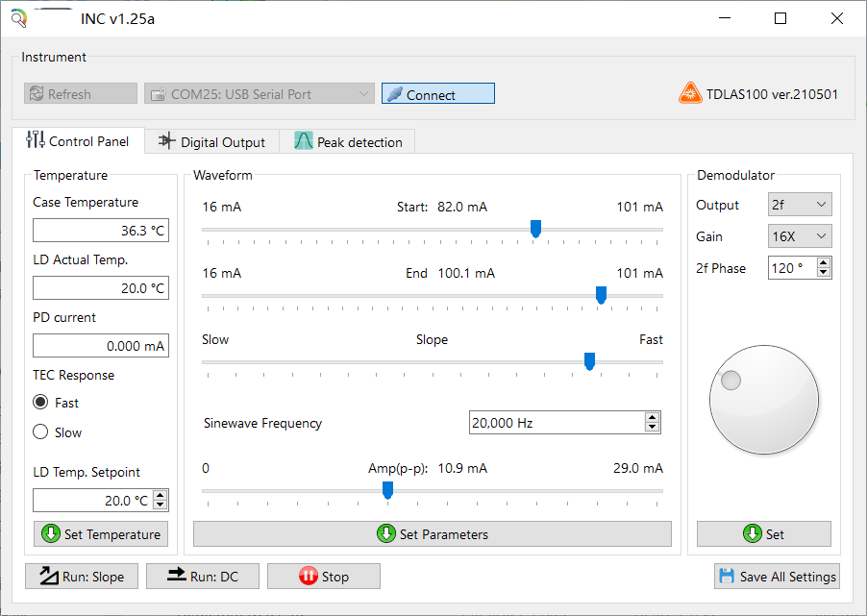This screenshot has width=867, height=616.
Task: Click the Sinewave Frequency input field
Action: [556, 423]
